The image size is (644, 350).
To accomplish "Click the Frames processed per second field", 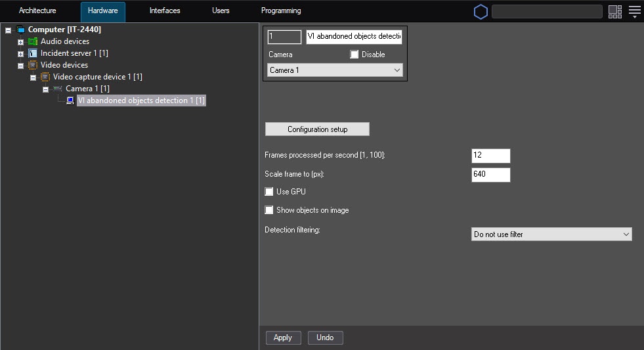I will (490, 156).
